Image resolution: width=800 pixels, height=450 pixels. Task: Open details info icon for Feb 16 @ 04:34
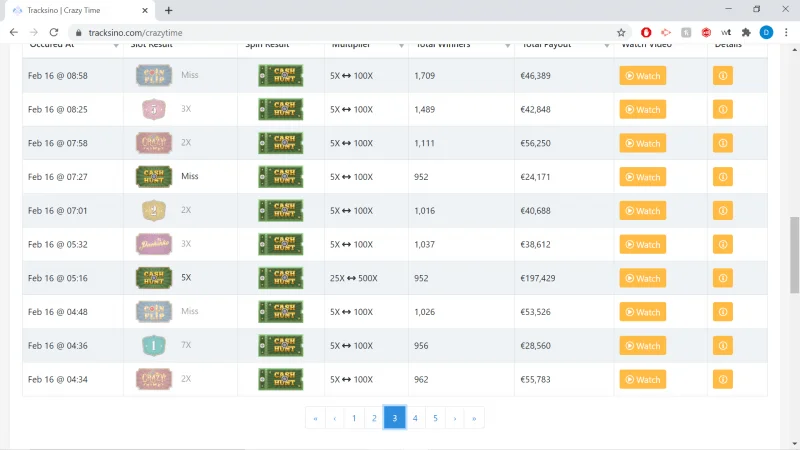(x=722, y=379)
